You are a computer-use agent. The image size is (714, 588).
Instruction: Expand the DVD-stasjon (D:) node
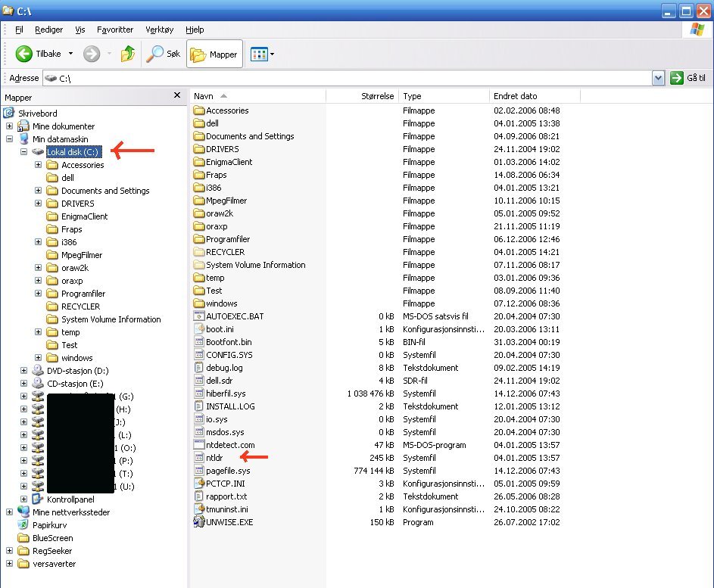[x=24, y=371]
